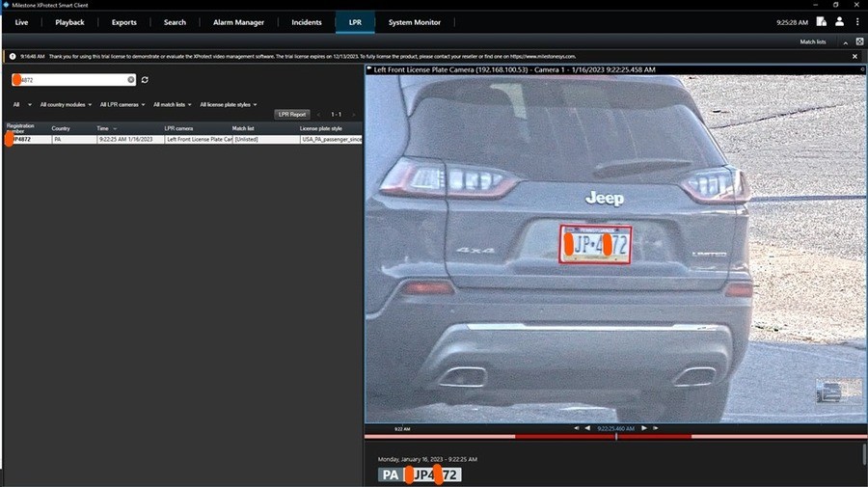868x487 pixels.
Task: Toggle full screen view icon
Action: coord(859,41)
